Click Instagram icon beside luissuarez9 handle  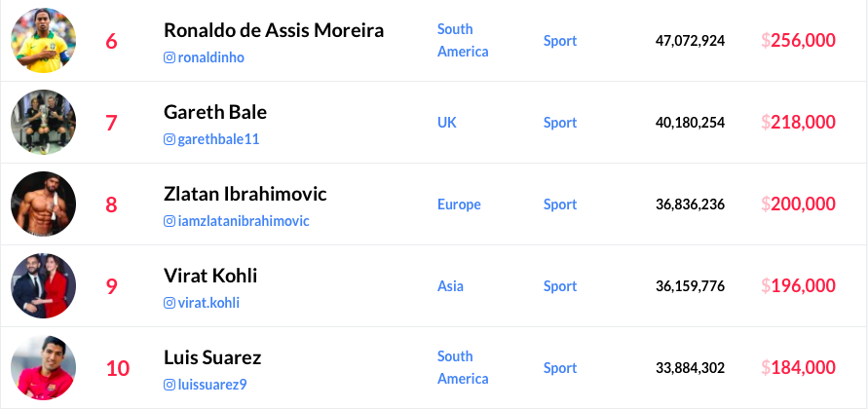[x=170, y=385]
